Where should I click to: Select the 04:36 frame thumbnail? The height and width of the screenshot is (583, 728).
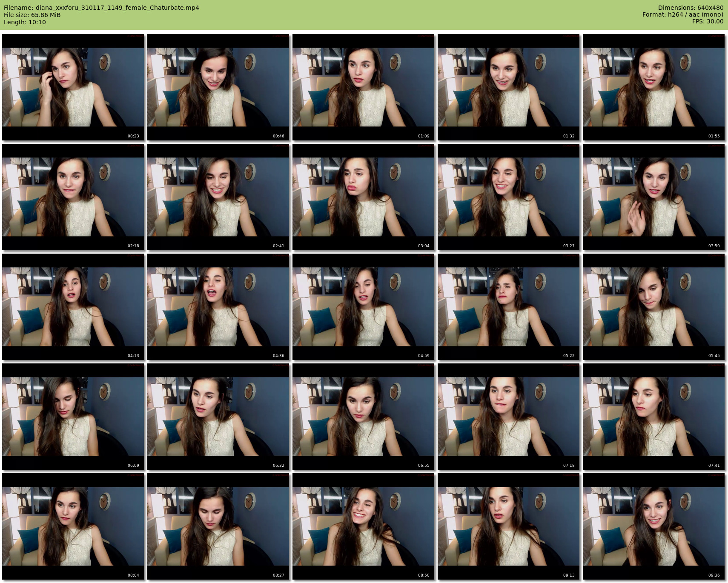[x=218, y=307]
